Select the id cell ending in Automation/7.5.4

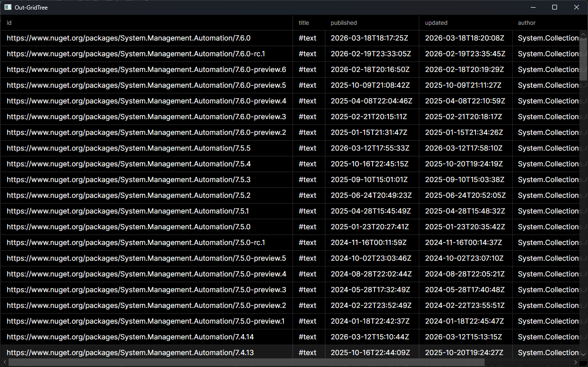[146, 164]
